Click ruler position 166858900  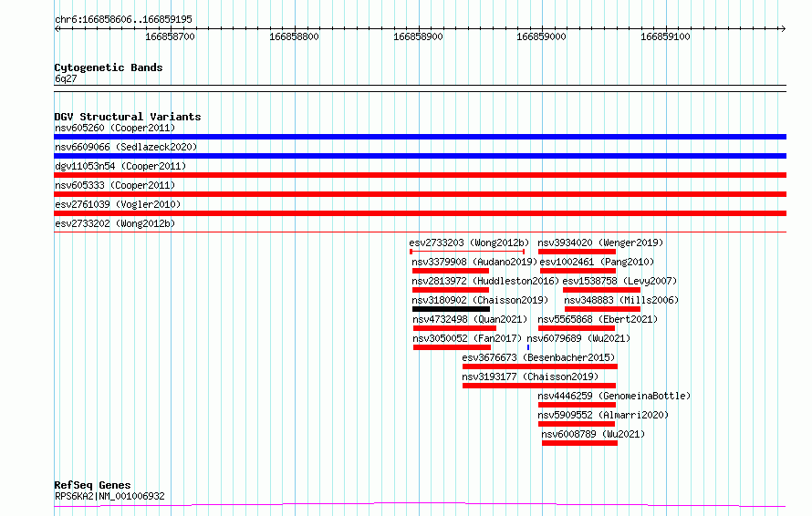point(418,36)
